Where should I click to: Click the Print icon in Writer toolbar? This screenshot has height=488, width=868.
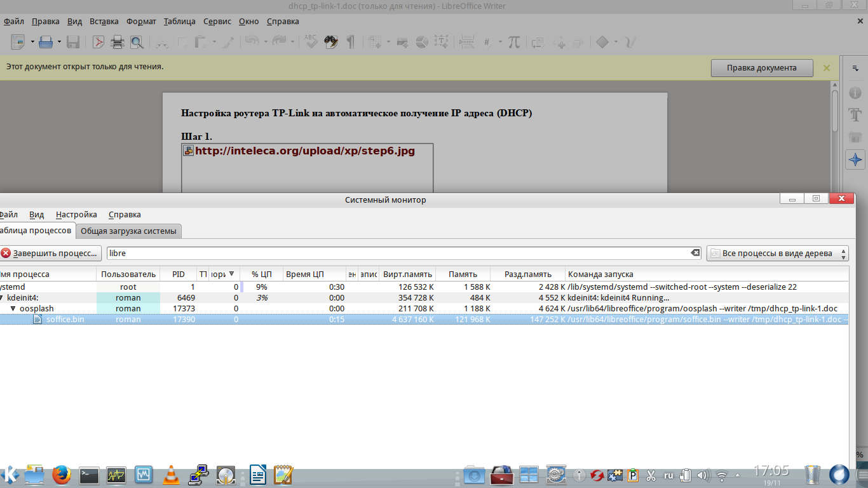[x=118, y=42]
